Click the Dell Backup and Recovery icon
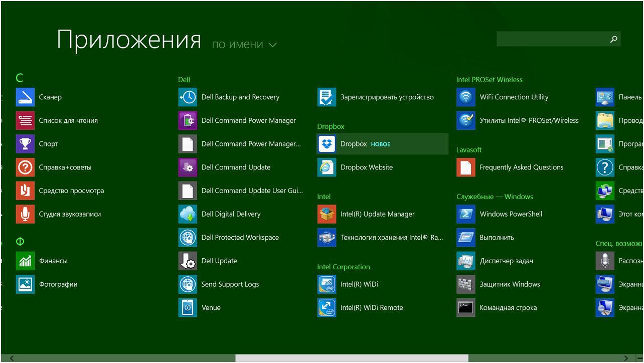The image size is (644, 363). click(x=188, y=97)
